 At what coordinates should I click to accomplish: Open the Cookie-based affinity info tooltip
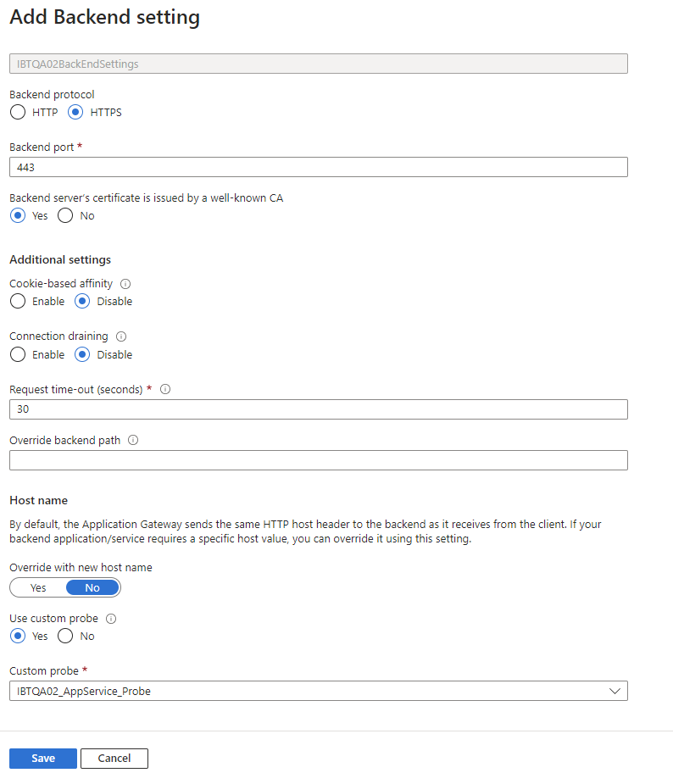click(x=125, y=283)
